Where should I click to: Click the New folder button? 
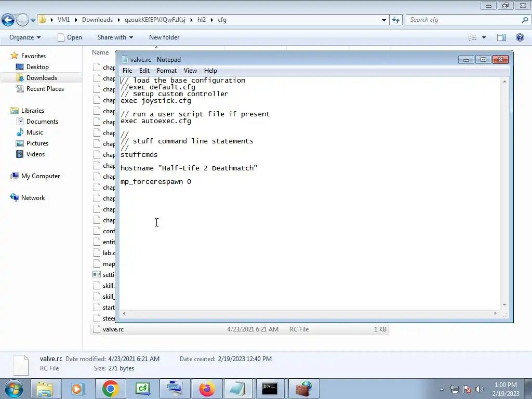click(164, 37)
